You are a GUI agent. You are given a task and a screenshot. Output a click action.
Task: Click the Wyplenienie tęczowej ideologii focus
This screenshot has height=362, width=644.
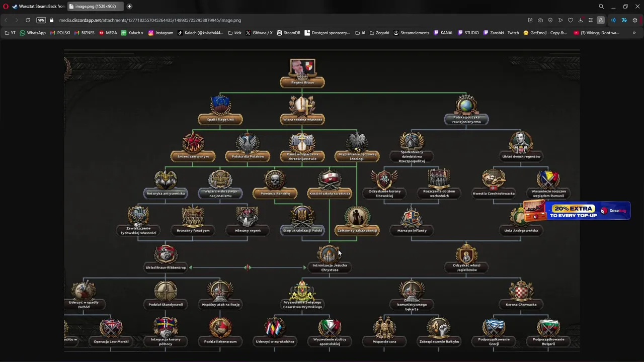[x=357, y=147]
